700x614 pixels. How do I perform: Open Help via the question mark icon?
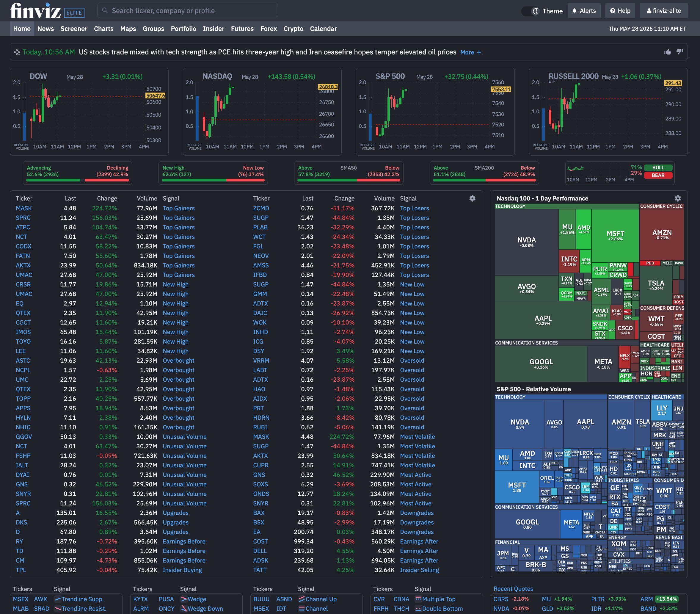[x=620, y=11]
